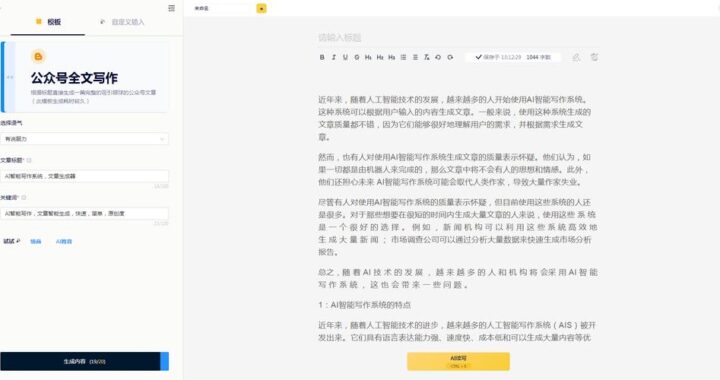
Task: Toggle bold formatting in editor toolbar
Action: coord(322,57)
